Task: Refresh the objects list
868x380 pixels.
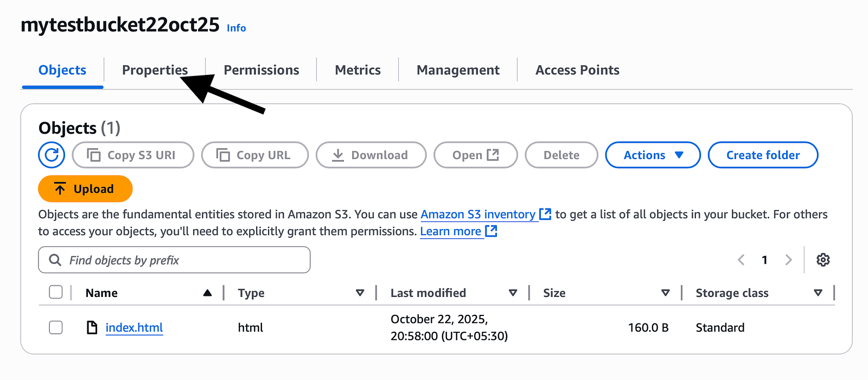Action: tap(52, 155)
